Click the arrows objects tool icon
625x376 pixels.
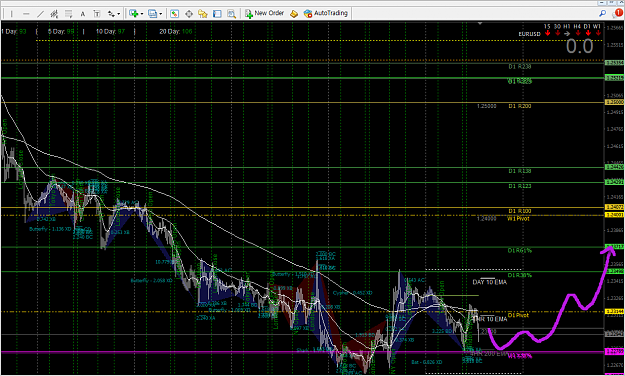coord(111,14)
